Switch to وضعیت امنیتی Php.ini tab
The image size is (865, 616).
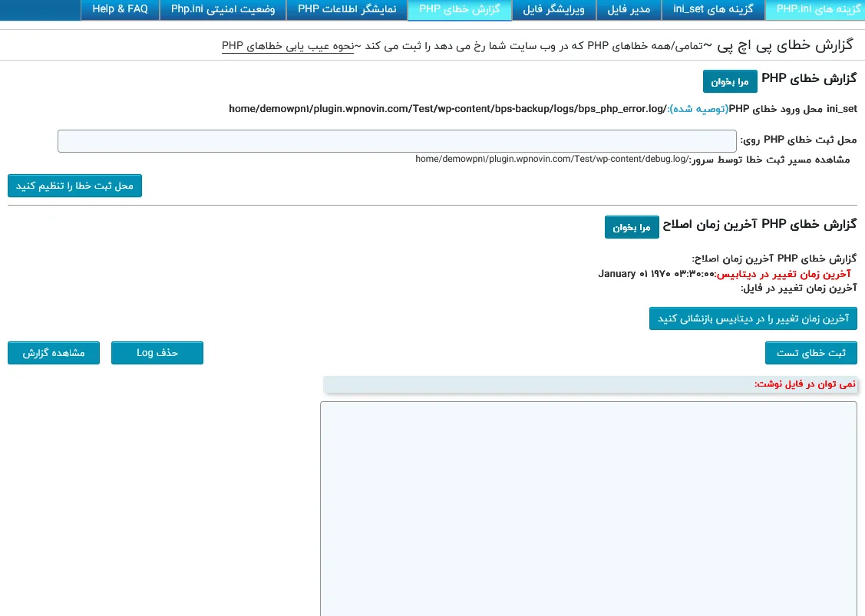pos(223,9)
